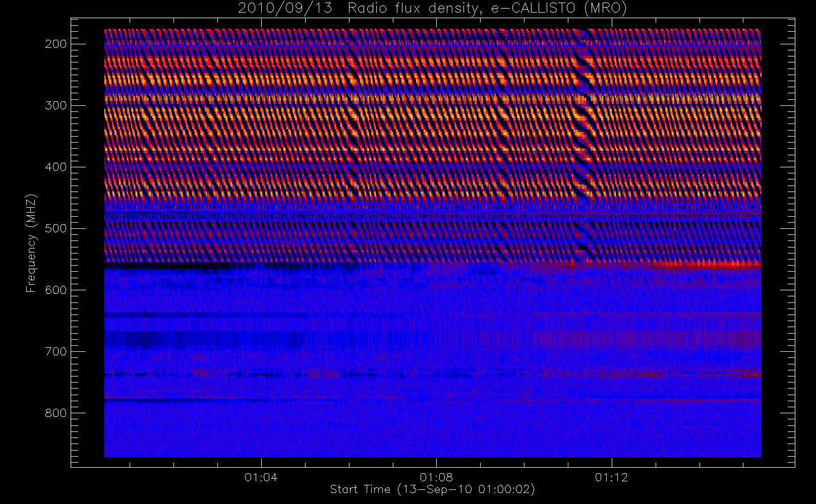Select the 200 frequency tick label

(56, 44)
